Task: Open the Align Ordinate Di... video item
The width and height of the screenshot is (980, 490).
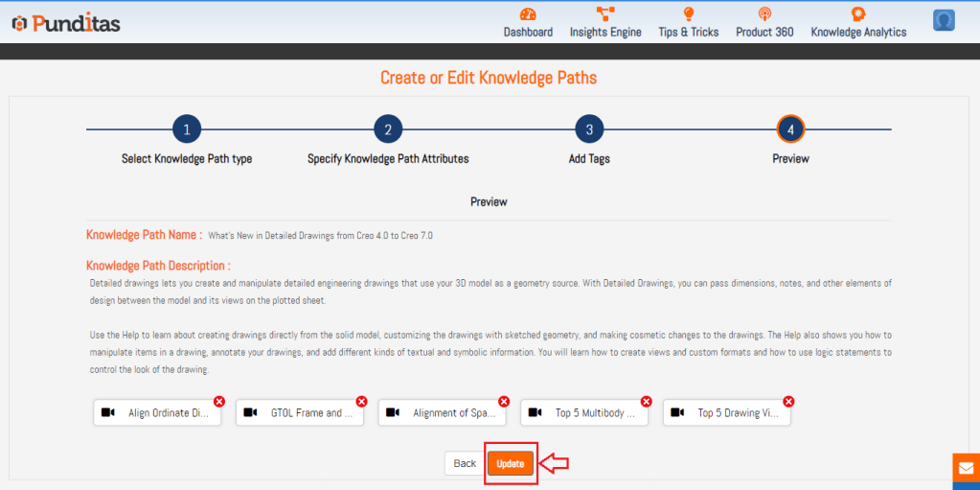Action: [x=158, y=413]
